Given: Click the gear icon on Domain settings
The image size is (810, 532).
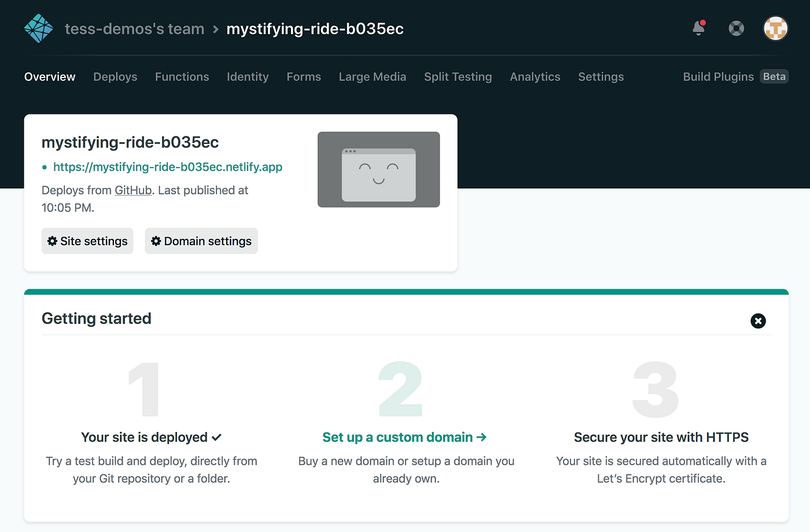Looking at the screenshot, I should 156,241.
